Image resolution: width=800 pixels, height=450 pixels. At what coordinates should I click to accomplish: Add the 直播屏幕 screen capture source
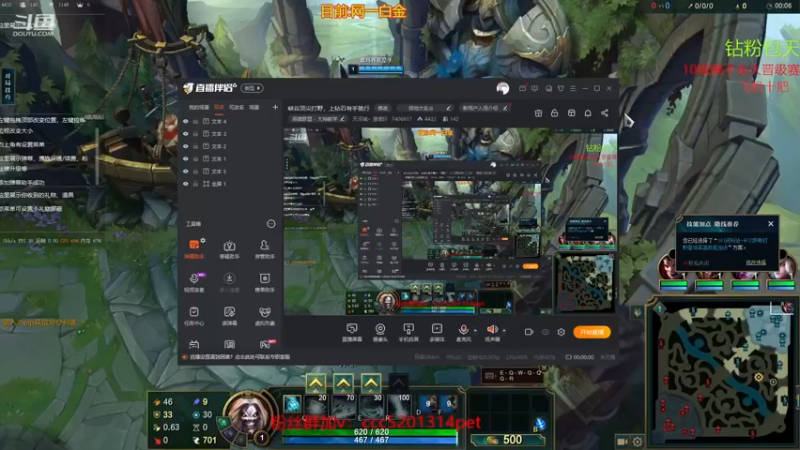pyautogui.click(x=352, y=332)
